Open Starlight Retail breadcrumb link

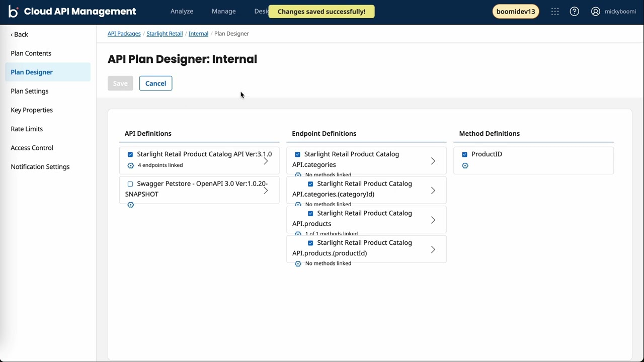click(165, 34)
